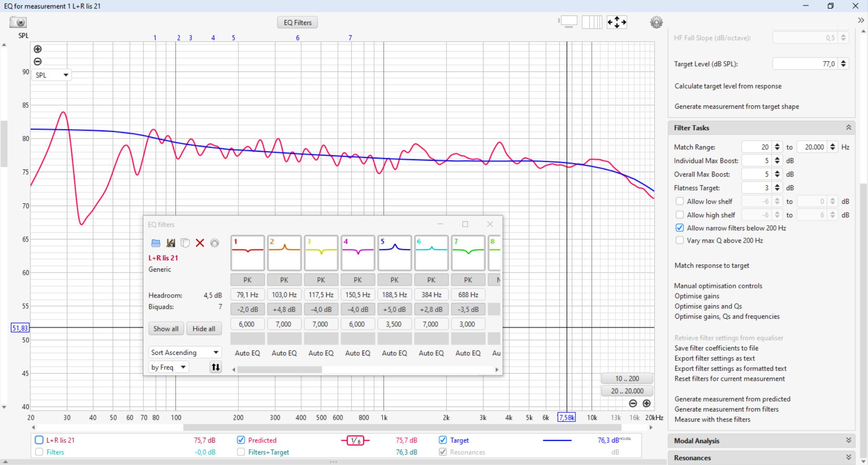
Task: Uncheck Target trace checkbox
Action: (x=443, y=440)
